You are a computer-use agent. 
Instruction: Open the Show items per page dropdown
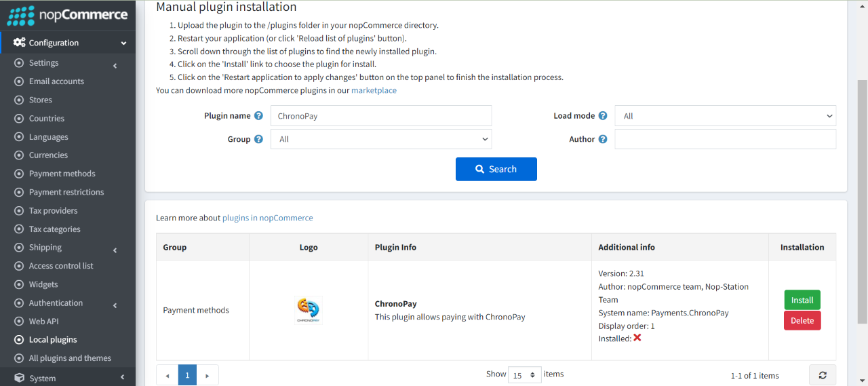point(525,374)
